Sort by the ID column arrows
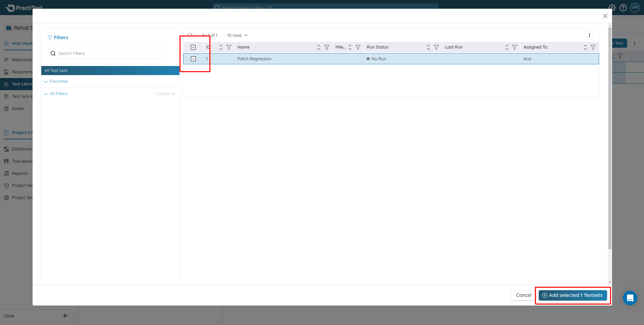This screenshot has height=325, width=644. coord(221,47)
